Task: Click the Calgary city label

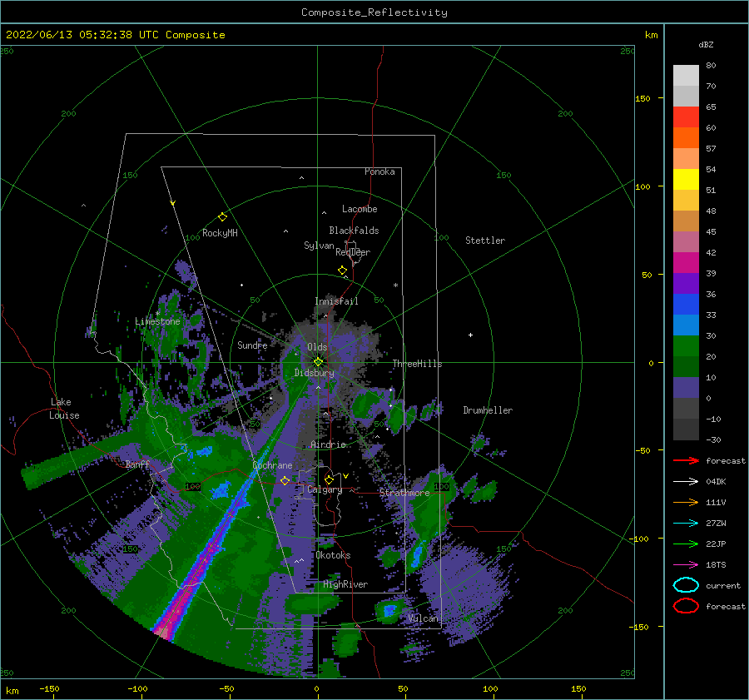Action: tap(325, 489)
